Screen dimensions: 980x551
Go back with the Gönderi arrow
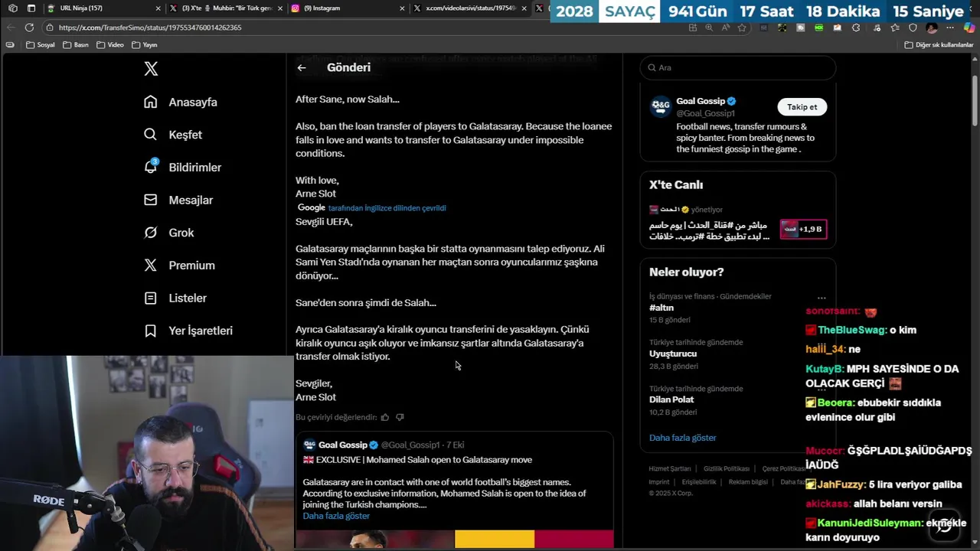(x=302, y=67)
